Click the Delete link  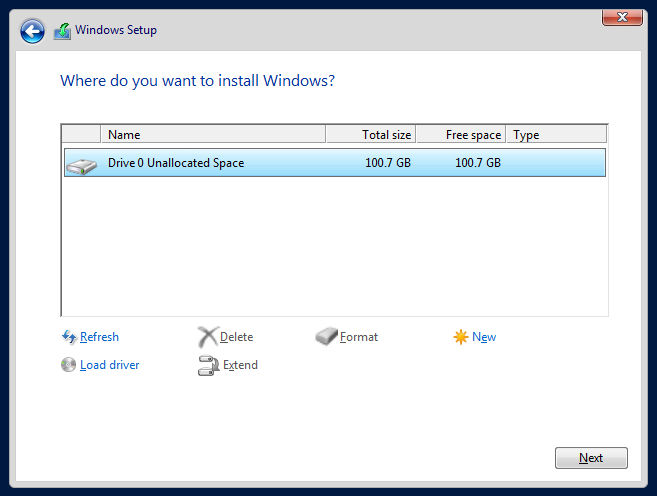[236, 337]
